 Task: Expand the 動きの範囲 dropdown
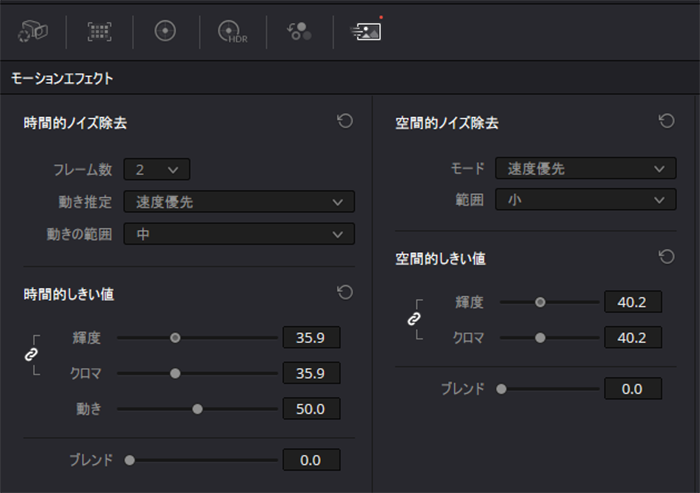coord(239,234)
